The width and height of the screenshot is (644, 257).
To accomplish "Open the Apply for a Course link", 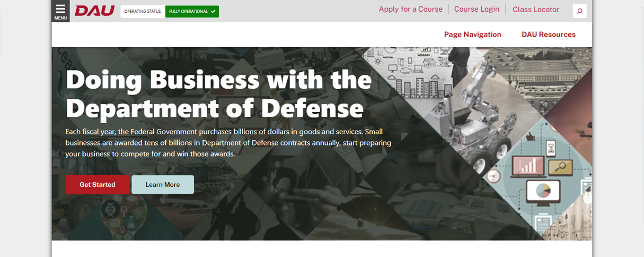I will point(410,9).
